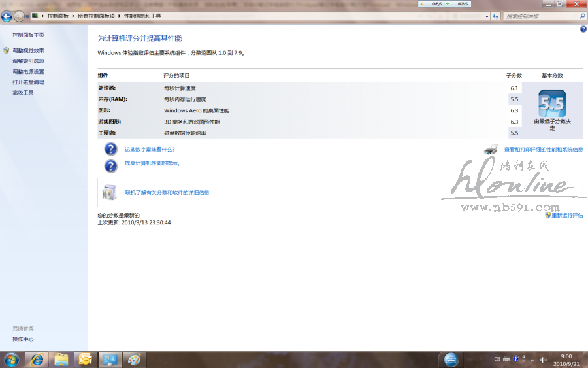
Task: Click the 5.5 base score badge
Action: pos(552,103)
